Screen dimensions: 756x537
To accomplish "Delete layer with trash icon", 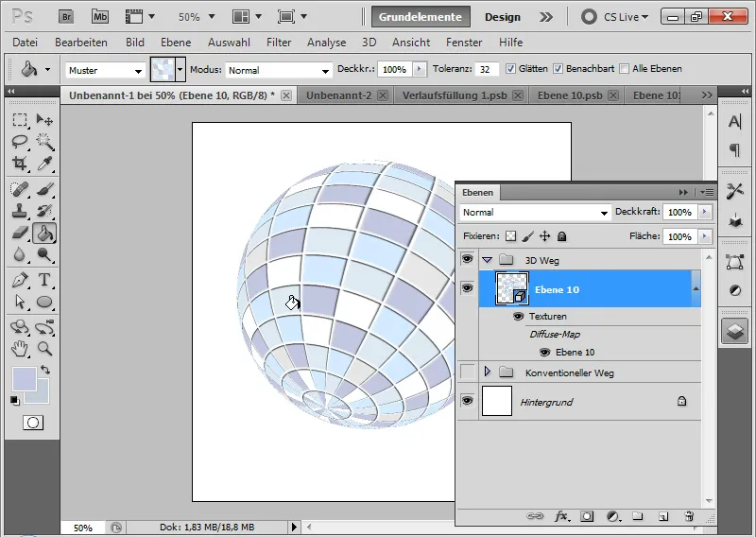I will [x=689, y=516].
